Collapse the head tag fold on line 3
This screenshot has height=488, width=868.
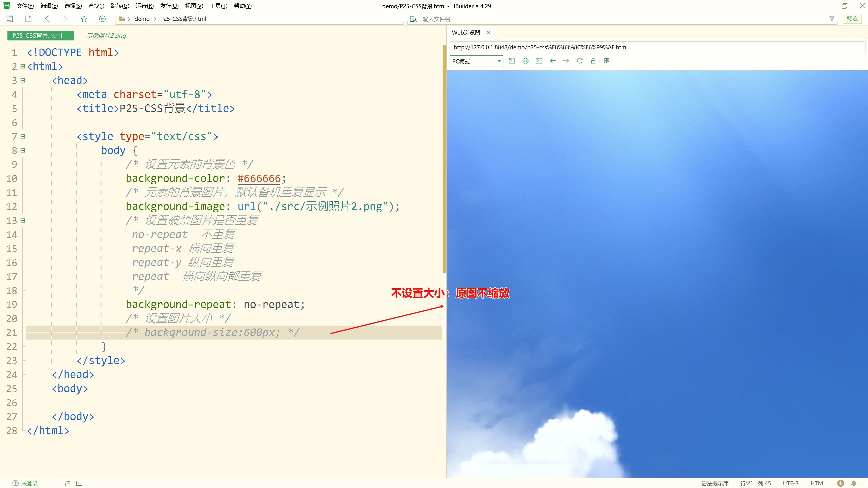pyautogui.click(x=23, y=80)
